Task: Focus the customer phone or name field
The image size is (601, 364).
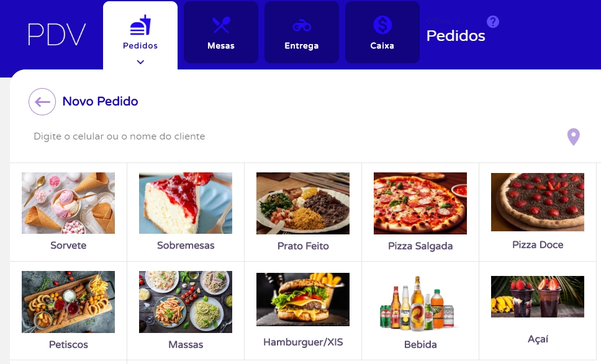Action: [295, 136]
